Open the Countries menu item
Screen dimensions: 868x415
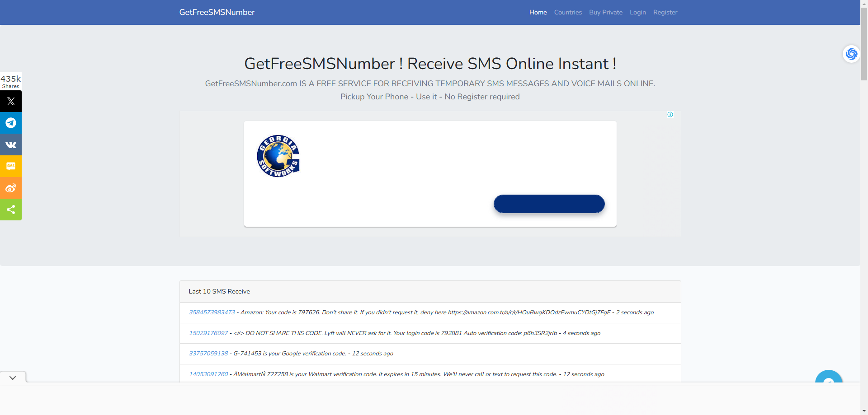coord(568,12)
